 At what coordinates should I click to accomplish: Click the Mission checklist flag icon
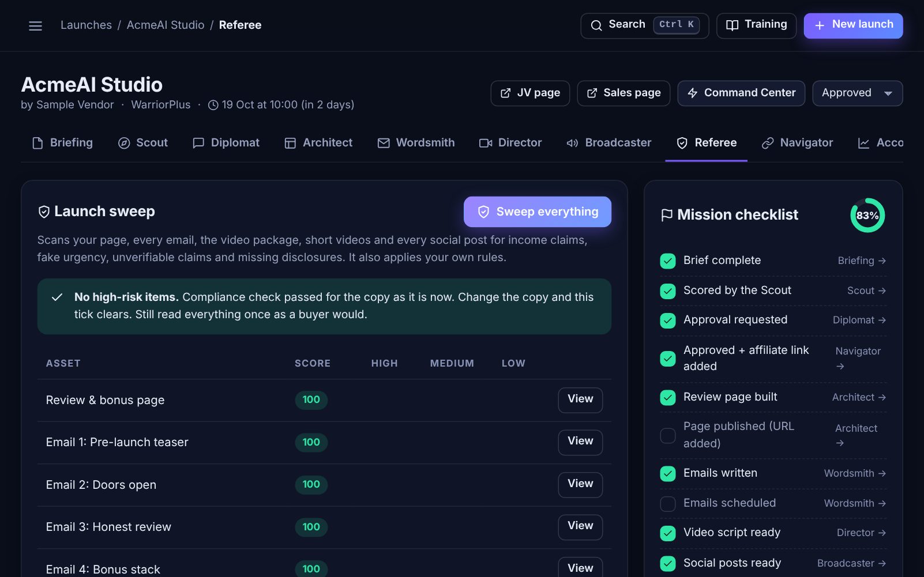click(x=667, y=215)
